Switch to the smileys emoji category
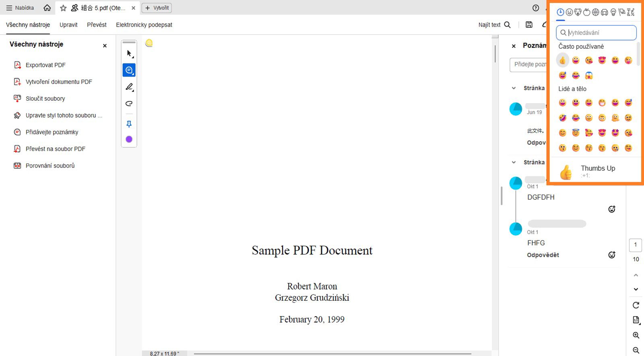Screen dimensions: 644x356 [569, 12]
